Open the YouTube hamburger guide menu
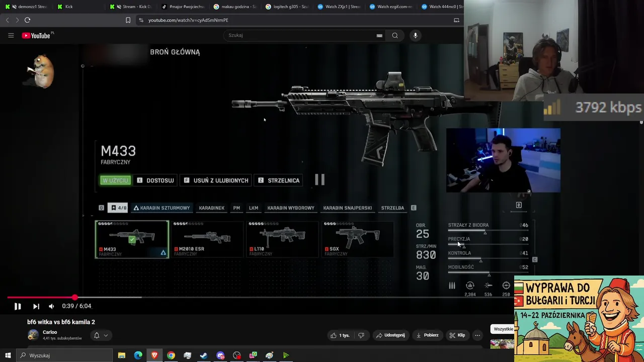The image size is (644, 362). click(11, 35)
